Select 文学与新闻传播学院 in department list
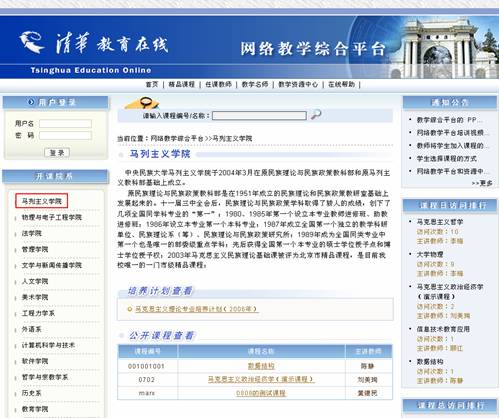 click(52, 265)
